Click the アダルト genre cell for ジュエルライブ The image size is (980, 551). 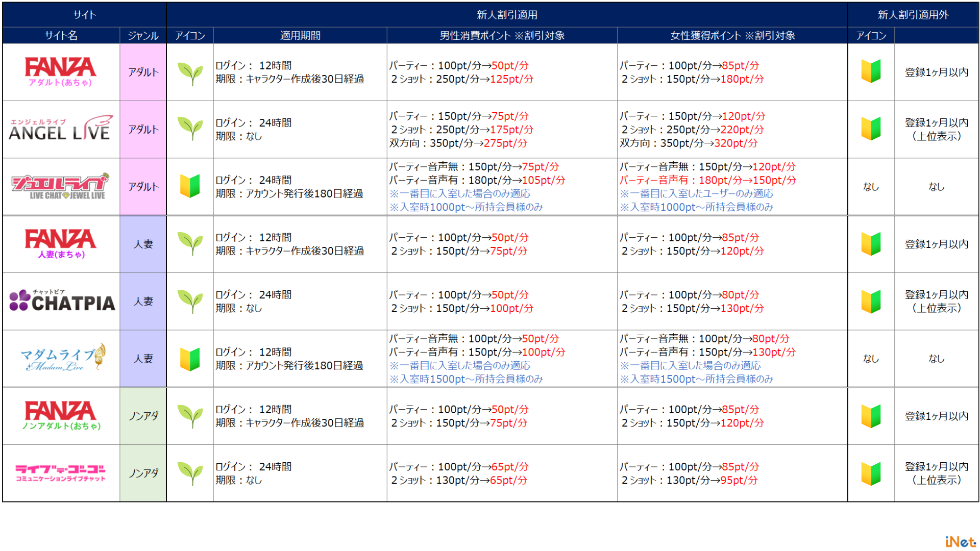tap(143, 187)
